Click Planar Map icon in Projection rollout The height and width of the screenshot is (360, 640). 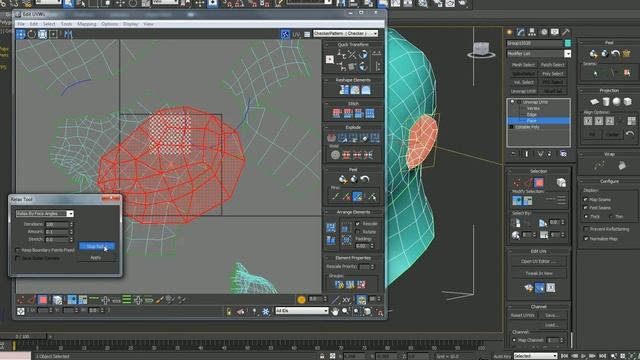tap(595, 101)
